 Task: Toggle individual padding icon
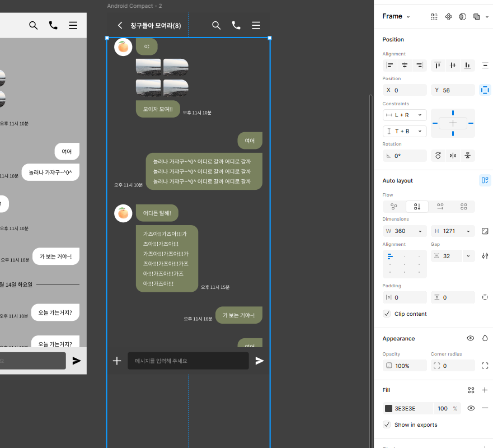(x=485, y=297)
